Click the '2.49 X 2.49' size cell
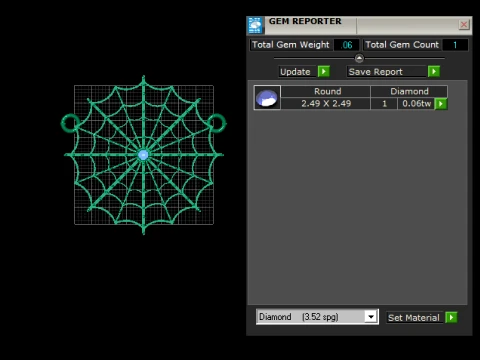480x360 pixels. click(326, 104)
